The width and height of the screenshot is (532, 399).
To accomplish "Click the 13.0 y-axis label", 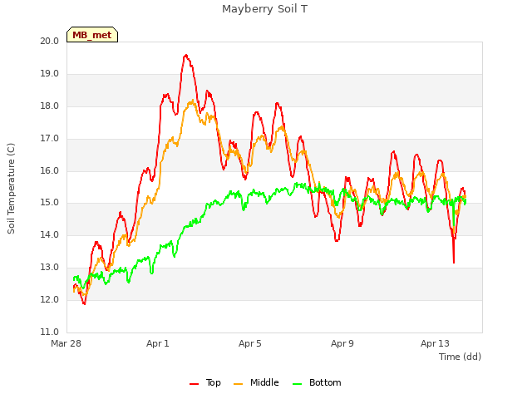I will tap(50, 268).
